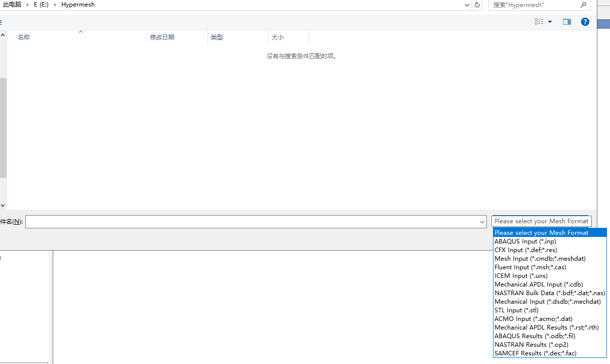Choose Mesh Input (*.cmdb;*.meshdat)
610x364 pixels.
(x=550, y=259)
